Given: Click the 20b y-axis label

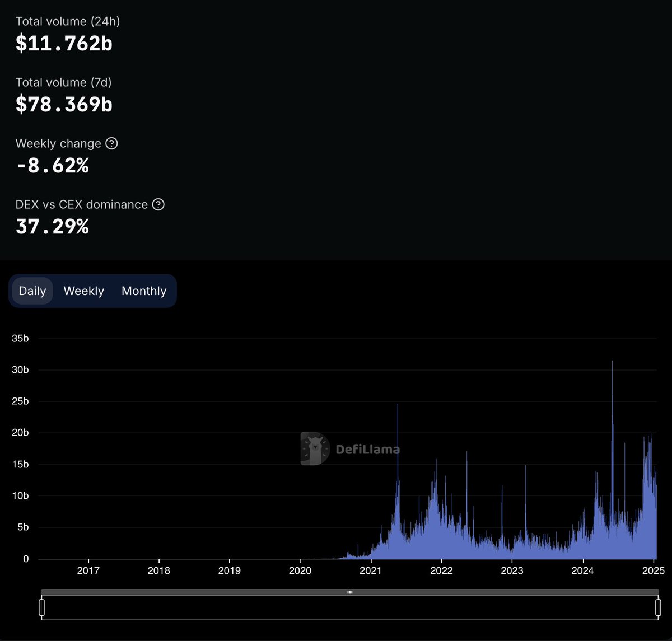Looking at the screenshot, I should [20, 433].
